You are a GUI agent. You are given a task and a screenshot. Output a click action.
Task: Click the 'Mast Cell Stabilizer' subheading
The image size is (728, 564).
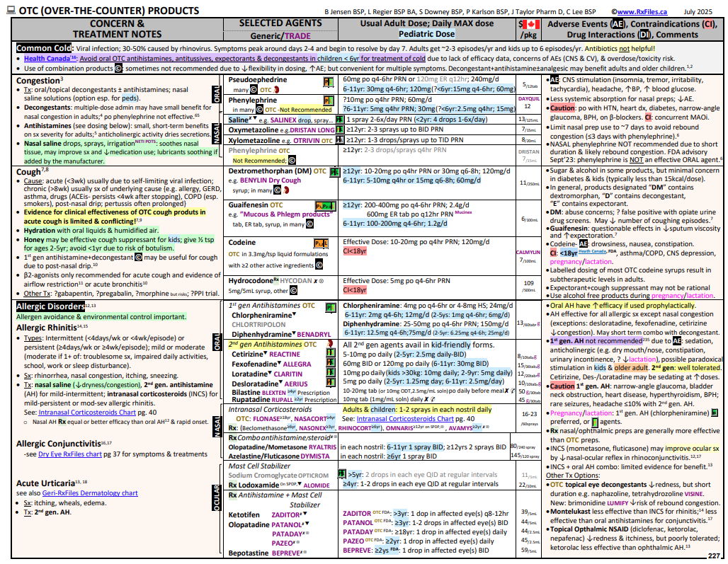click(x=259, y=466)
